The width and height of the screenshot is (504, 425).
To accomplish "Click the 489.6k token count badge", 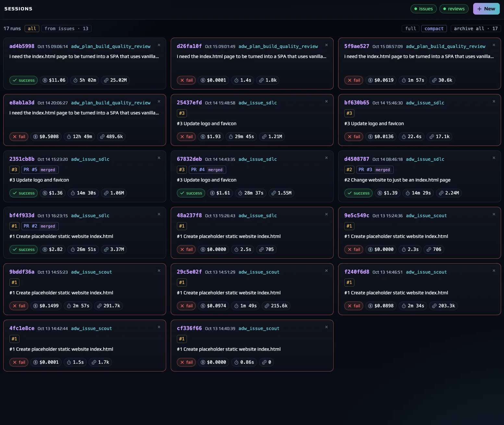I will point(111,136).
